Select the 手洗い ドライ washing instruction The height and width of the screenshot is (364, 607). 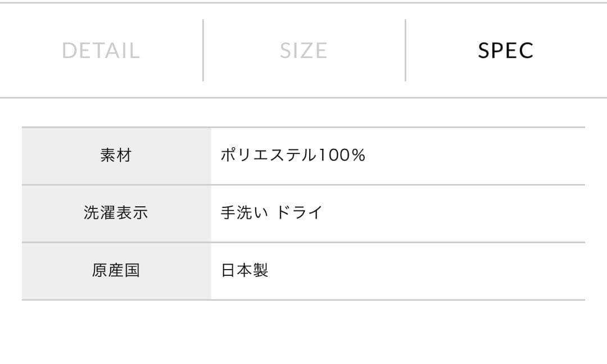270,213
